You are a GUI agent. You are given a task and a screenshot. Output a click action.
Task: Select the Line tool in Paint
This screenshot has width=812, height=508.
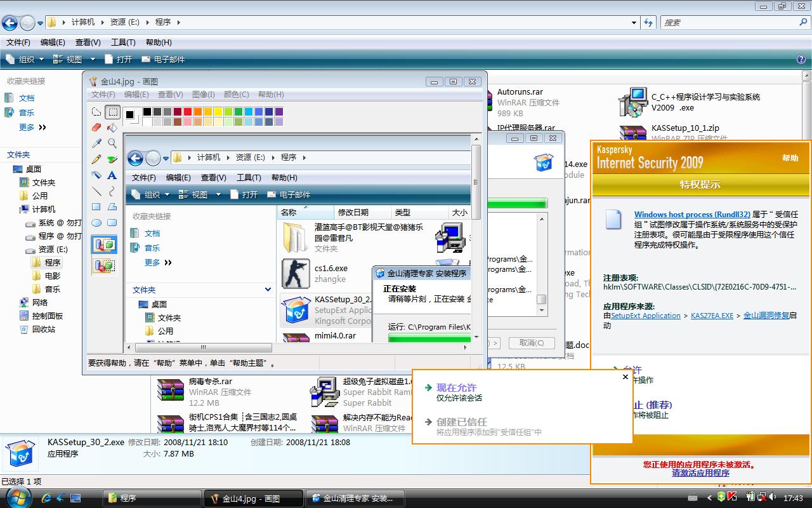(x=96, y=191)
